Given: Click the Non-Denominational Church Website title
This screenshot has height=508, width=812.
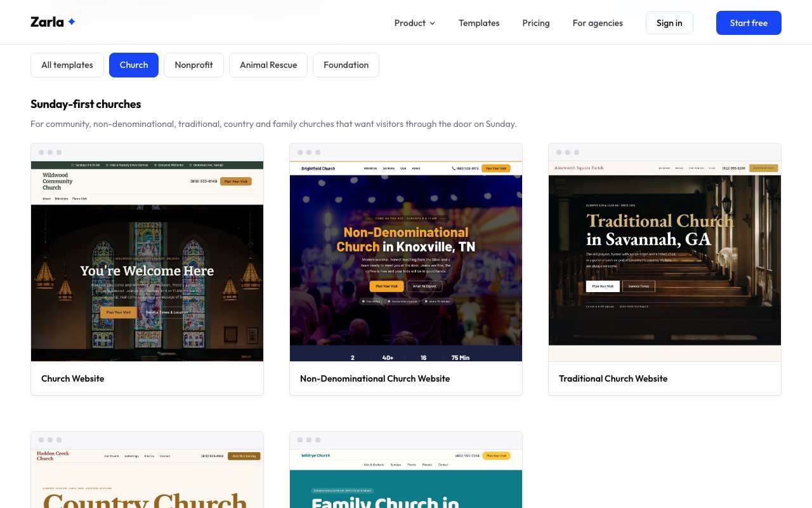Looking at the screenshot, I should coord(375,378).
